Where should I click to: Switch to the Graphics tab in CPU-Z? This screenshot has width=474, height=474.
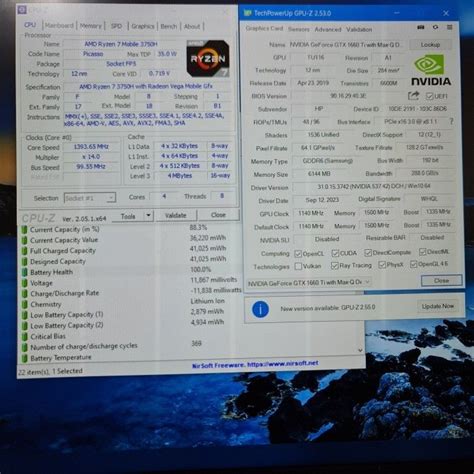tap(143, 26)
